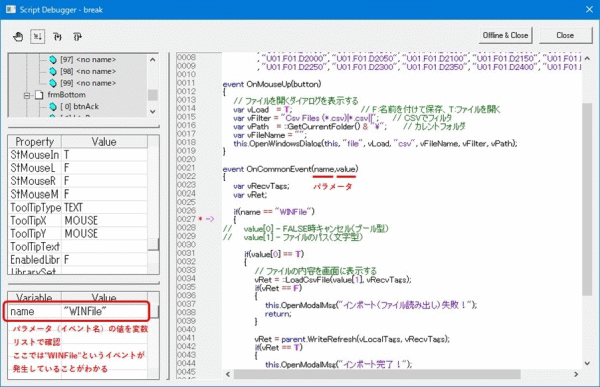Close the Script Debugger window

click(x=589, y=10)
